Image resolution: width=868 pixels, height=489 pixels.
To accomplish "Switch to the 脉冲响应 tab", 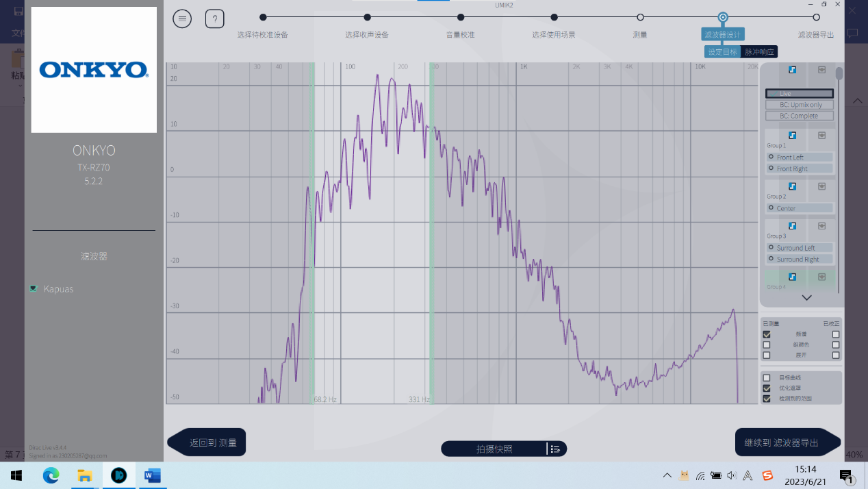I will (x=759, y=52).
